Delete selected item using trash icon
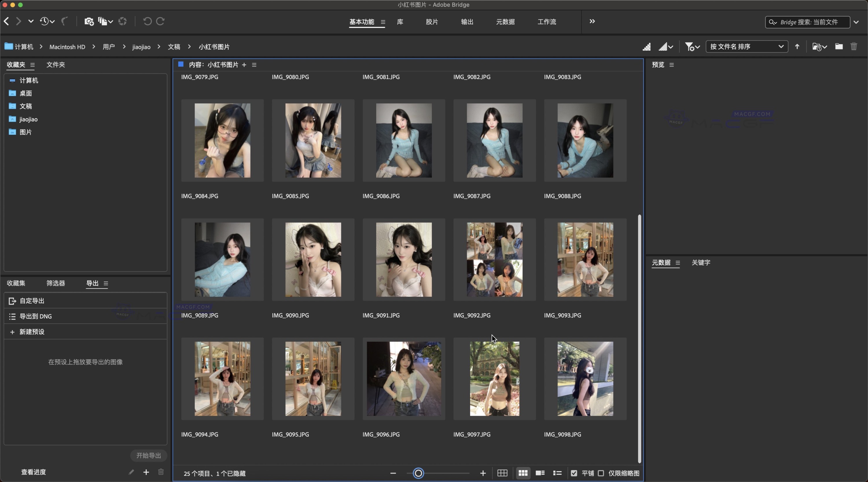 coord(854,47)
